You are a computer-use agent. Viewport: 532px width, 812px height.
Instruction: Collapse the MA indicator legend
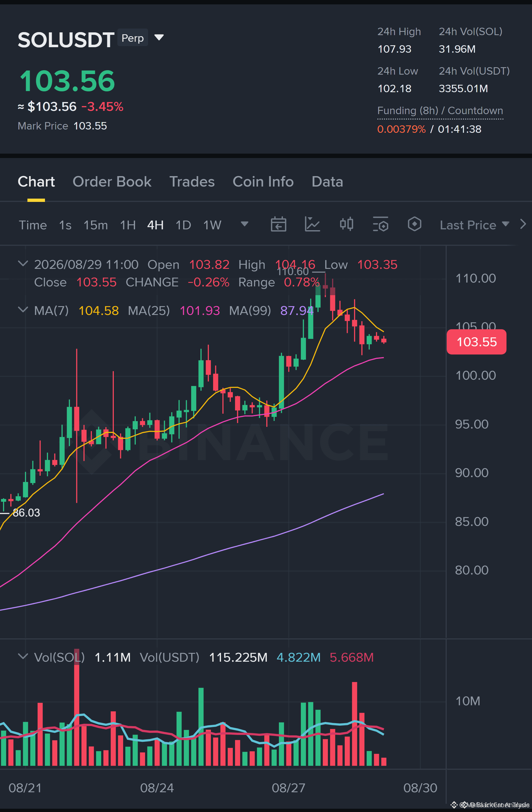point(23,310)
